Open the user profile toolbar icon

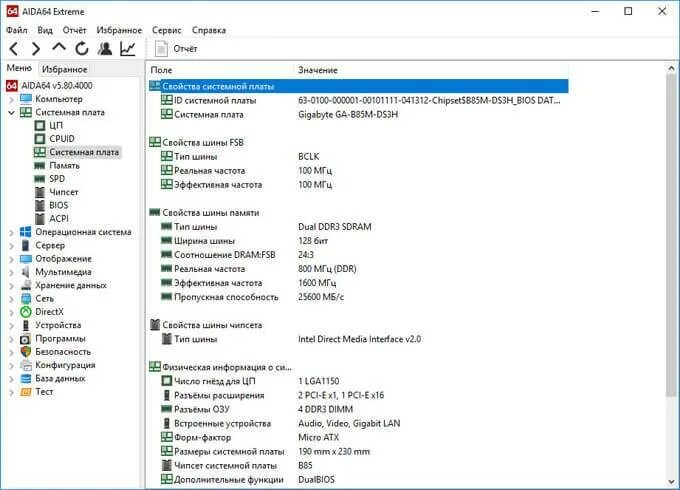105,49
